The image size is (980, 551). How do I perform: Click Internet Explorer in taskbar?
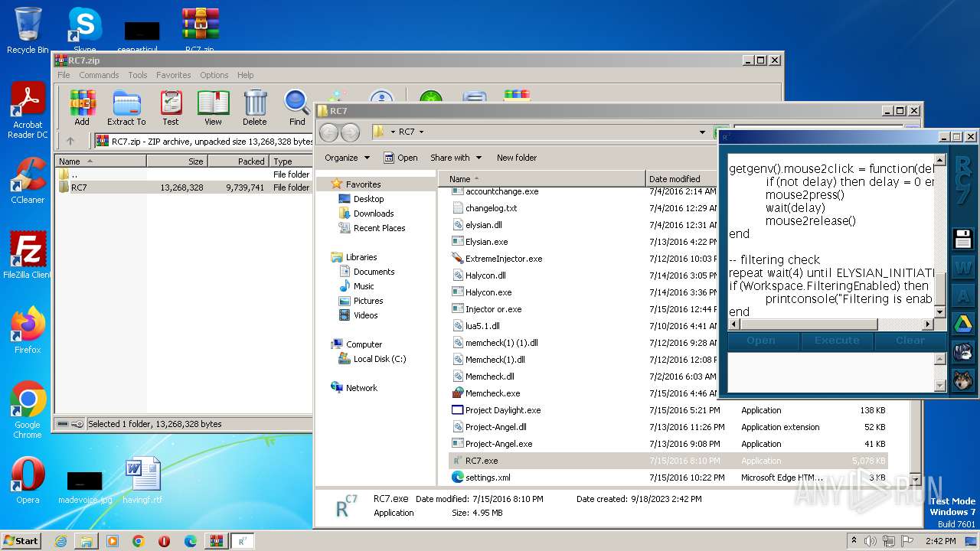(60, 541)
